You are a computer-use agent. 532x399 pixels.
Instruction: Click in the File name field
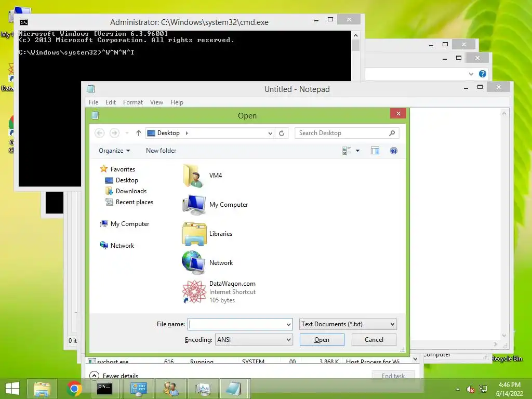(x=237, y=324)
